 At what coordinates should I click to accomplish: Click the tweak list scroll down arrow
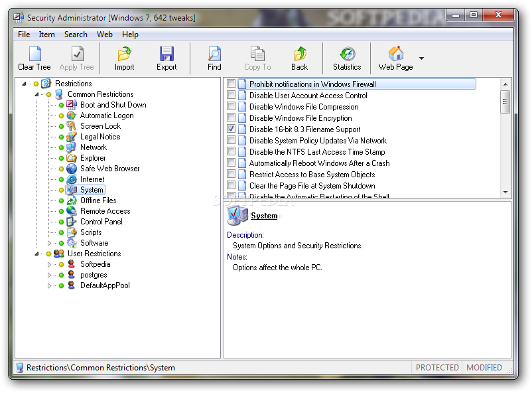[x=505, y=193]
